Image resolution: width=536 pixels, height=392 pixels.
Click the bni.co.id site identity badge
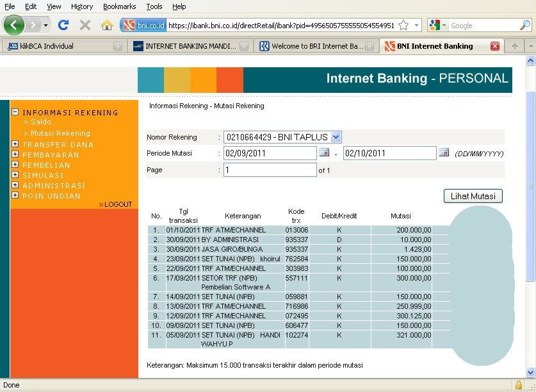click(x=143, y=26)
